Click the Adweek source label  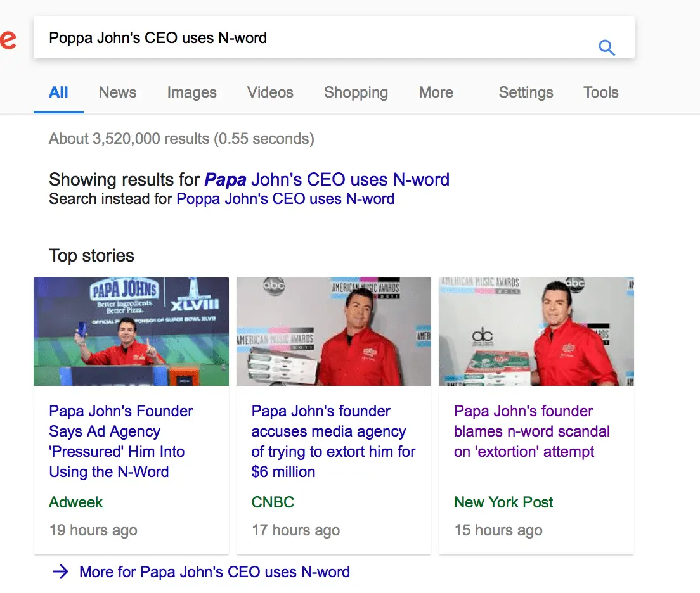pyautogui.click(x=76, y=502)
